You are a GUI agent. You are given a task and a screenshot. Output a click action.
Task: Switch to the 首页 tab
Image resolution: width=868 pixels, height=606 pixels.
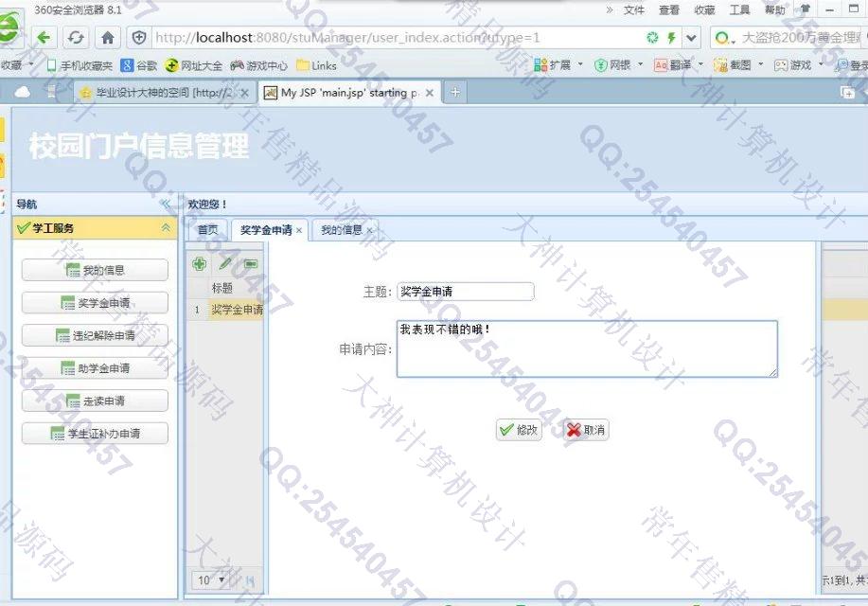(208, 230)
